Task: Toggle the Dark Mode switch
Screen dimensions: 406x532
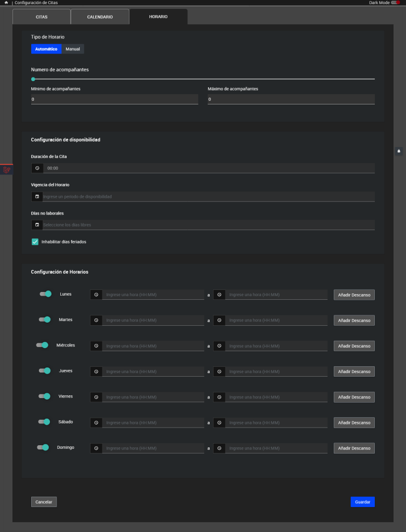Action: point(397,3)
